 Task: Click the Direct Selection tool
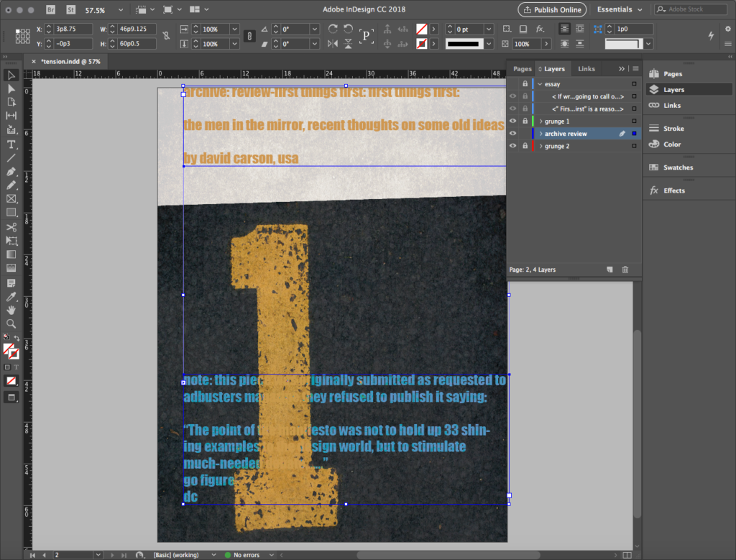(x=11, y=88)
